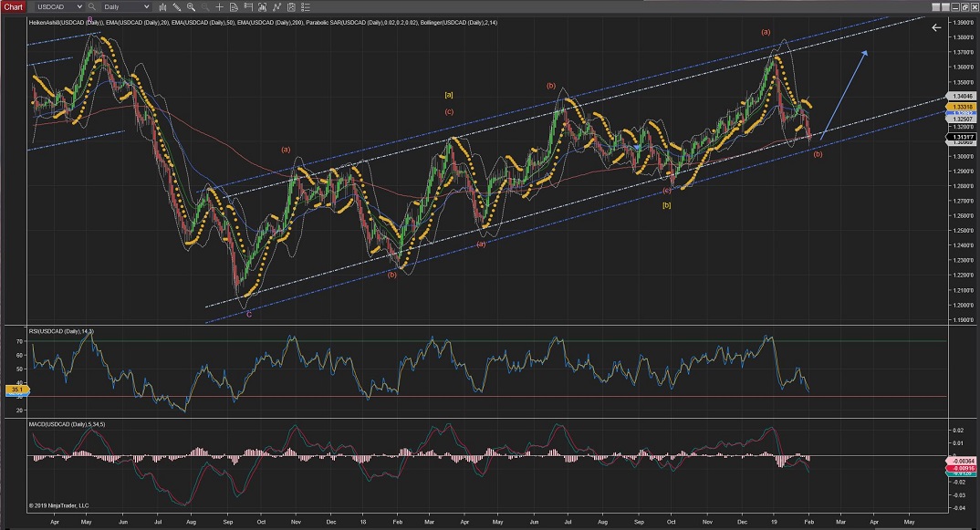The width and height of the screenshot is (980, 530).
Task: Restore the chart window size
Action: 964,7
